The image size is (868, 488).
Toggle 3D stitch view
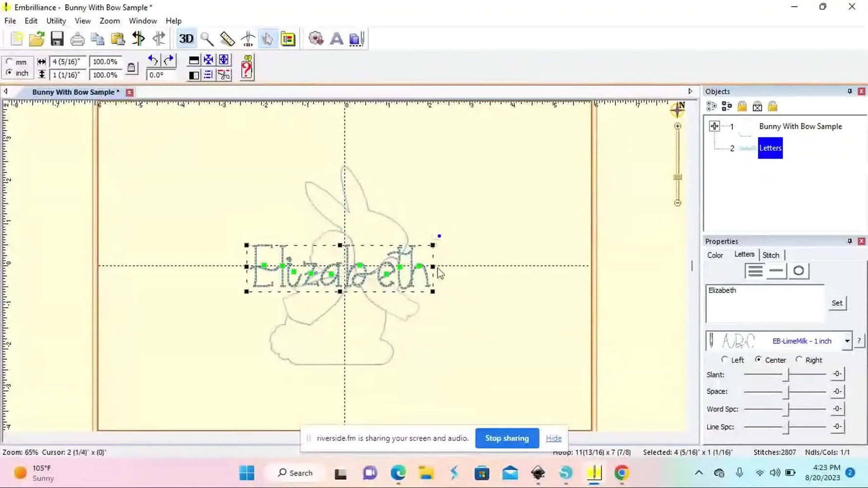pyautogui.click(x=186, y=39)
